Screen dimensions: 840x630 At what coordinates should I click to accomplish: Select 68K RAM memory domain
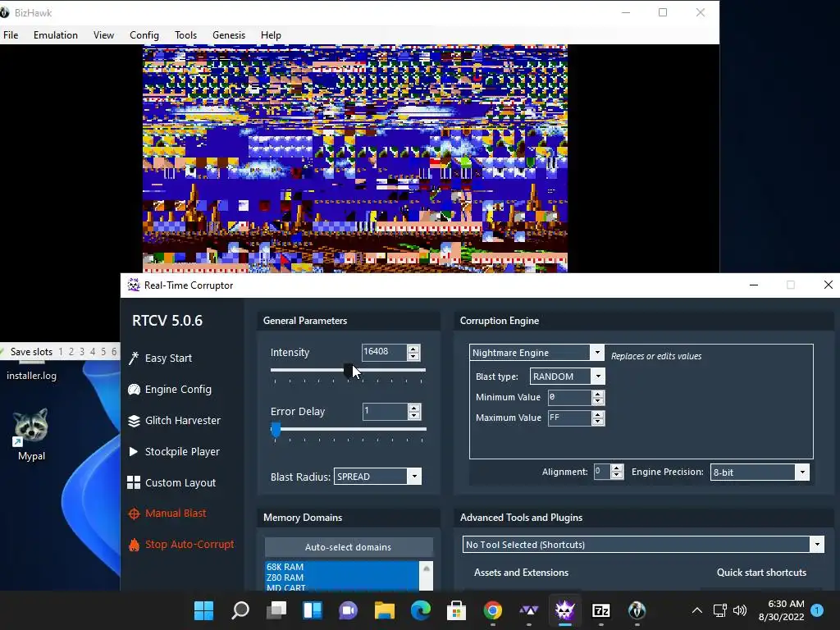point(341,567)
